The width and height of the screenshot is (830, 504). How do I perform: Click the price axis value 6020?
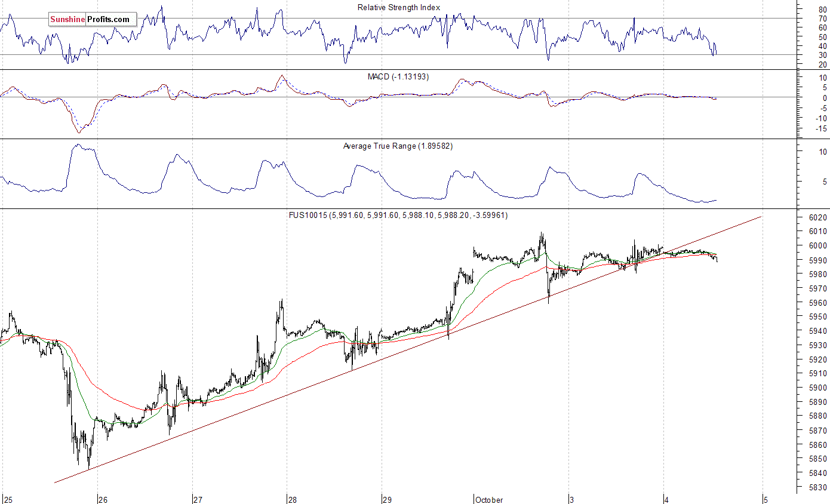tap(819, 217)
